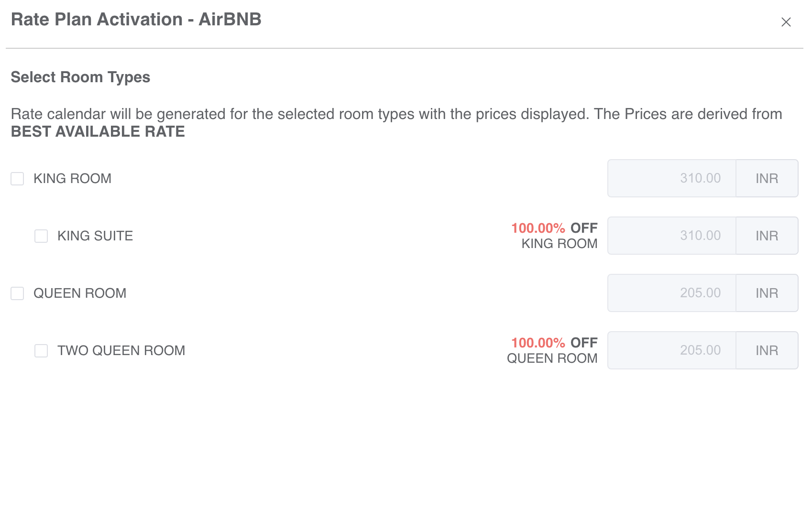The image size is (812, 519).
Task: Check the KING ROOM checkbox
Action: 17,179
